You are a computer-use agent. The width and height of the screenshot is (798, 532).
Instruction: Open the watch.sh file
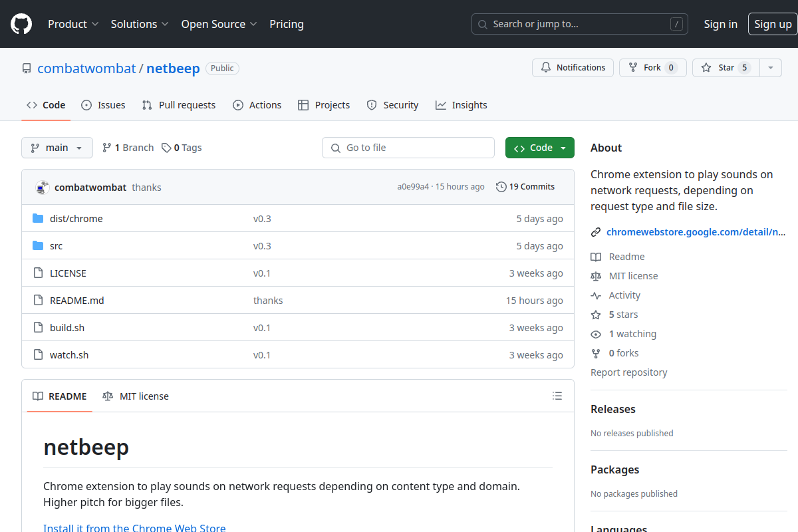(x=69, y=355)
